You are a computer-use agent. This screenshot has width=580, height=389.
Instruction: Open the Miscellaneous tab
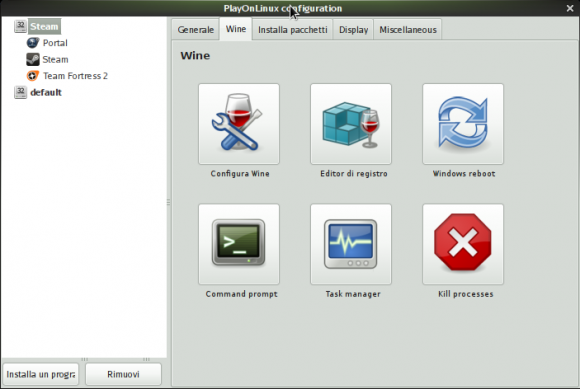click(x=408, y=30)
